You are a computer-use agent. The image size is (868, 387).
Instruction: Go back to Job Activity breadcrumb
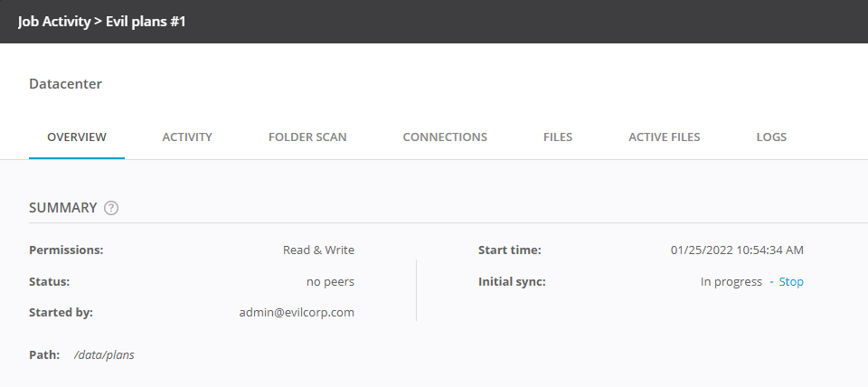[x=54, y=21]
